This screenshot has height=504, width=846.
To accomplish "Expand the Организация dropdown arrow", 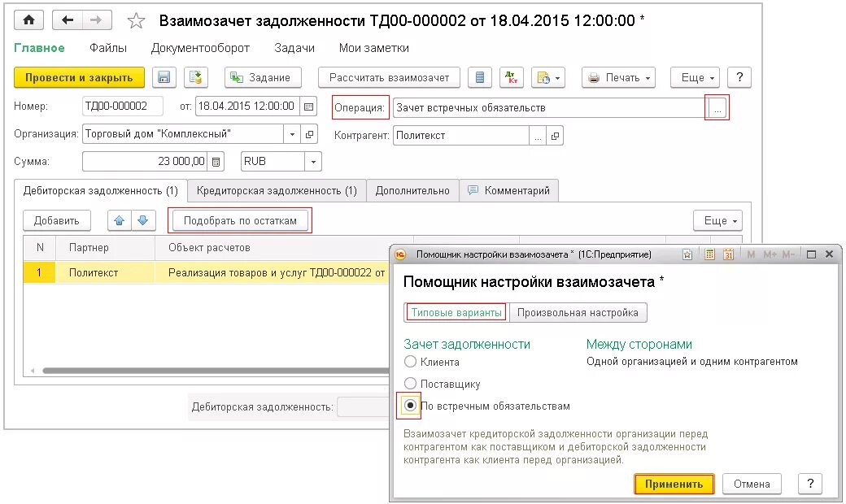I will coord(292,134).
